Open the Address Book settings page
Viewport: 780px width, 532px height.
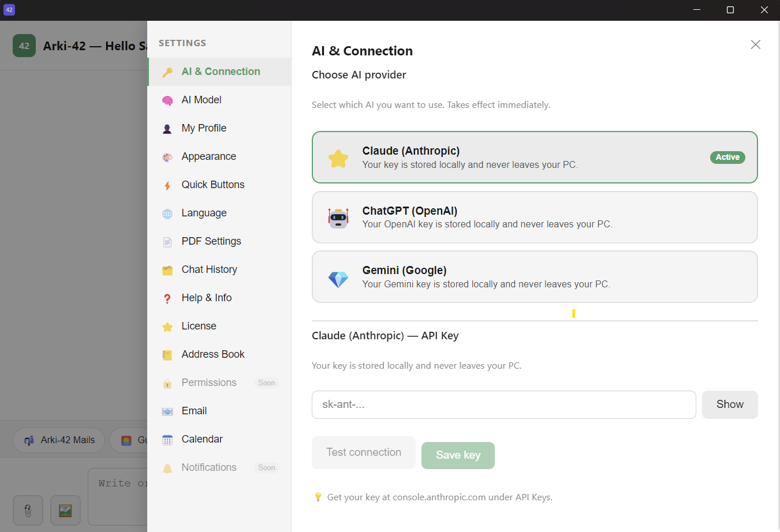212,354
